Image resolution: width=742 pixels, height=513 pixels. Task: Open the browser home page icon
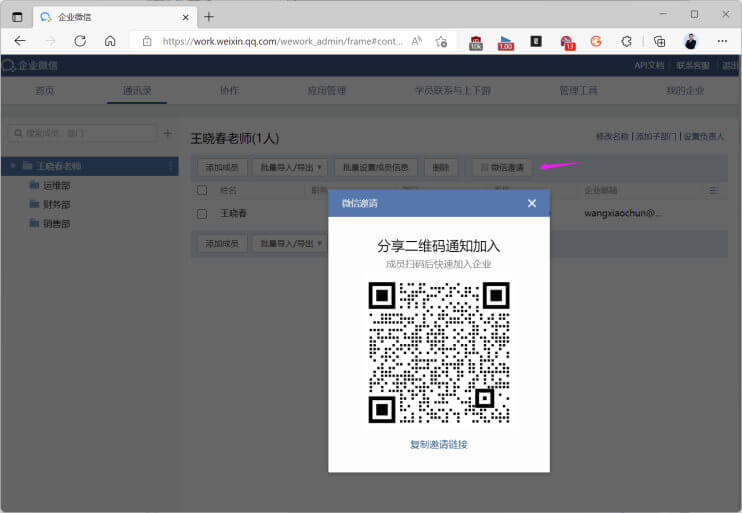pos(110,41)
